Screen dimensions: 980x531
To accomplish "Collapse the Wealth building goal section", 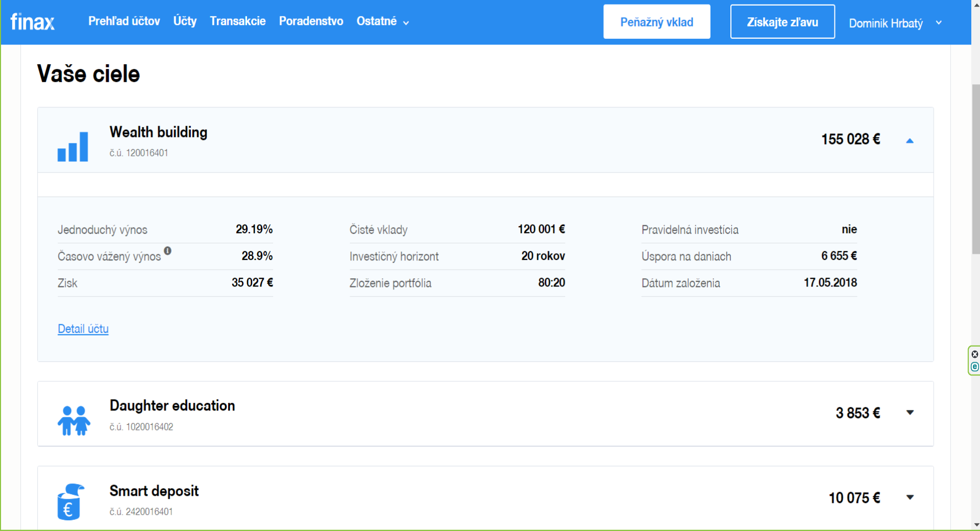I will point(910,140).
